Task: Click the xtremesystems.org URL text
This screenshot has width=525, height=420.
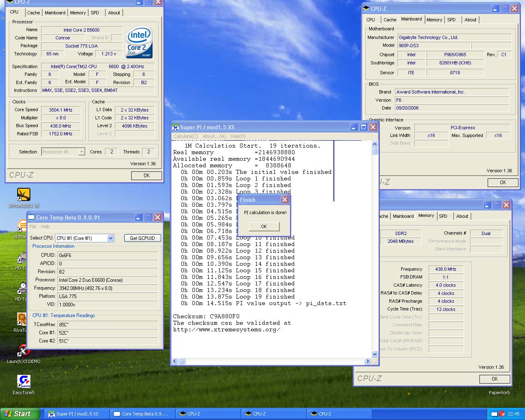Action: [x=227, y=330]
